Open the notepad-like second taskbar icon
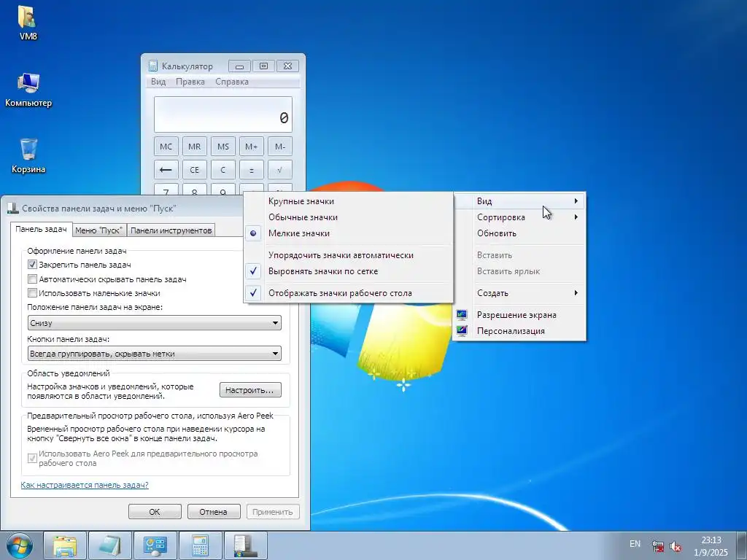The image size is (747, 560). point(110,546)
